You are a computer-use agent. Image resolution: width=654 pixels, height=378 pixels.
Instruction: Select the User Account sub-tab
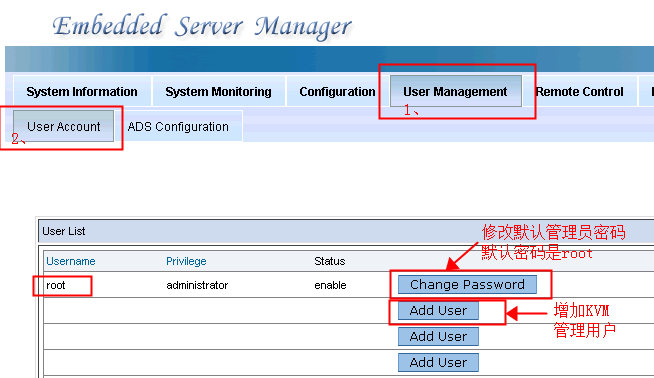[63, 126]
